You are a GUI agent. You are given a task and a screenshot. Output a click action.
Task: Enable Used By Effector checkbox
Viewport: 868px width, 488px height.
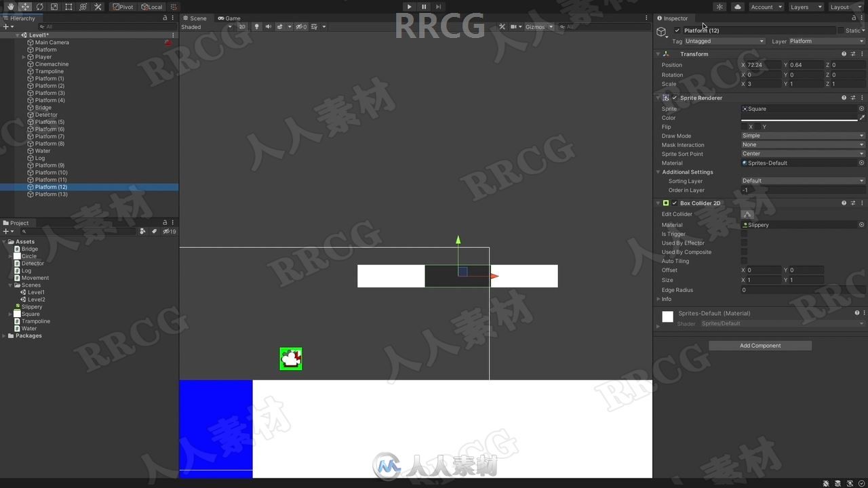click(x=744, y=243)
